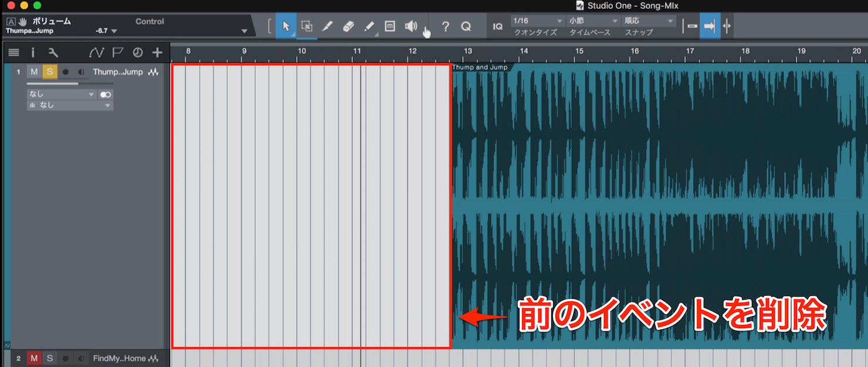Toggle monitor on Thump..Jump track
This screenshot has width=868, height=367.
coord(81,72)
